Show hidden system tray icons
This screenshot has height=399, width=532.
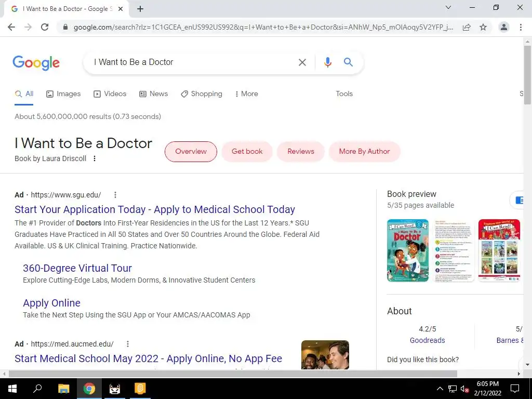tap(440, 389)
